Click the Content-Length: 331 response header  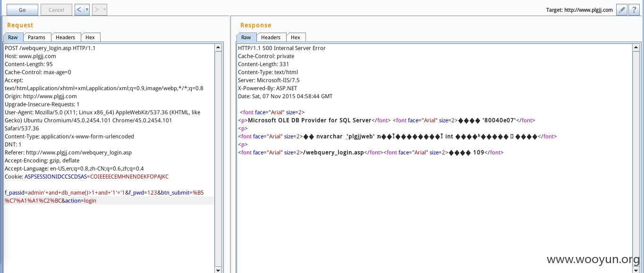[x=263, y=64]
